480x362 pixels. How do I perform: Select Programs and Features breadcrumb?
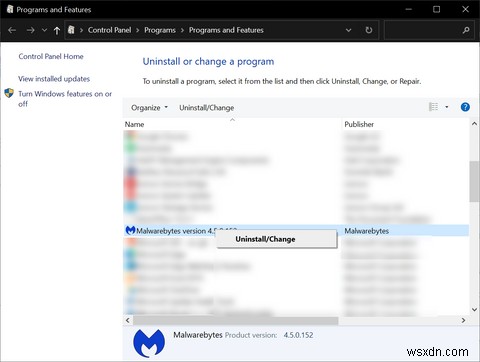point(226,30)
